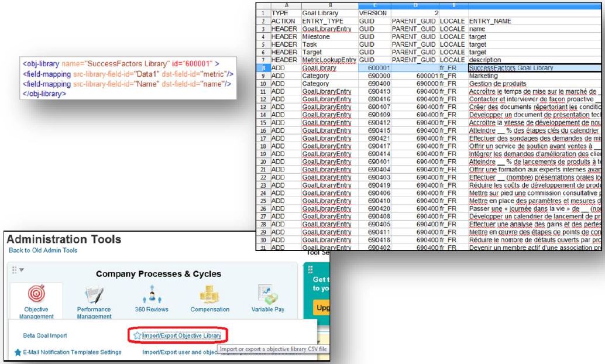
Task: Select the Compensation tab label
Action: (x=210, y=309)
